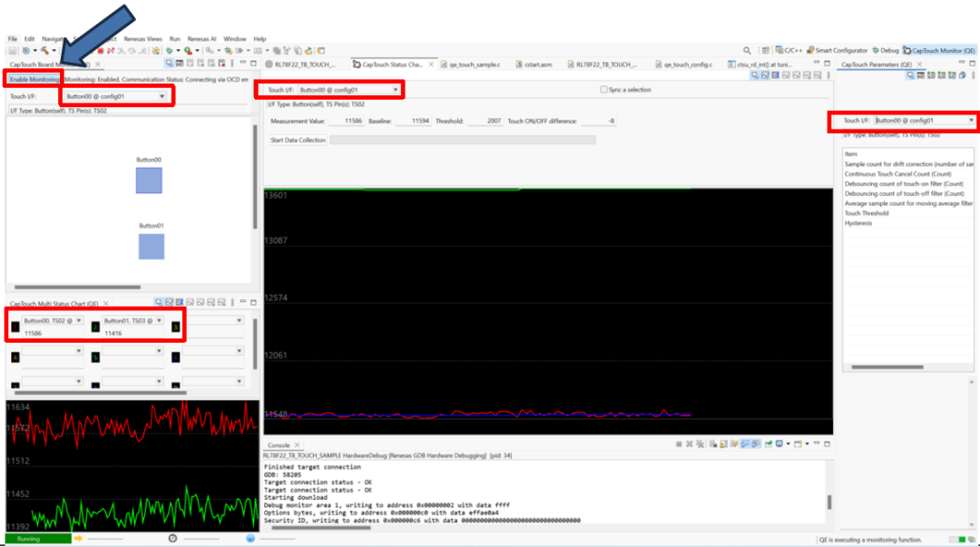Switch to the C/C++ perspective
The image size is (980, 547).
789,51
